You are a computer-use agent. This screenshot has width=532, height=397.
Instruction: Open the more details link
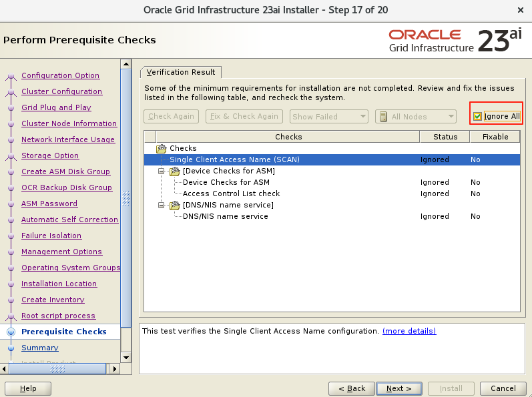(409, 331)
